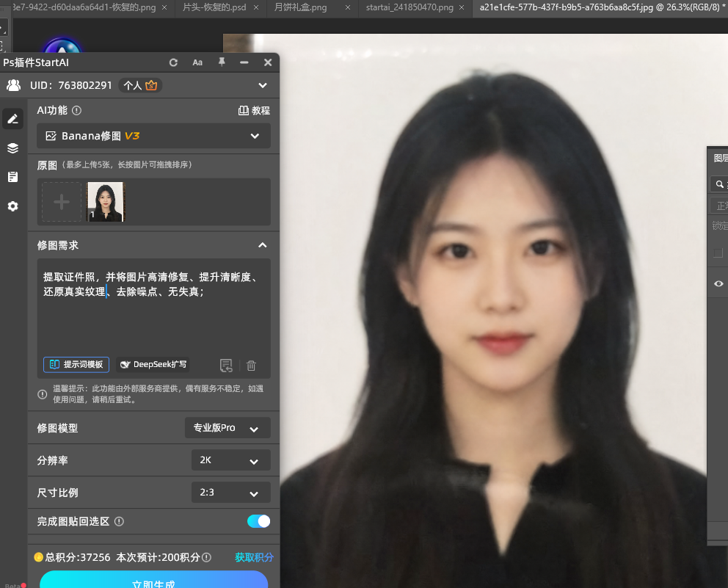Open the 尺寸比例 2:3 dropdown
The height and width of the screenshot is (588, 728).
(230, 493)
